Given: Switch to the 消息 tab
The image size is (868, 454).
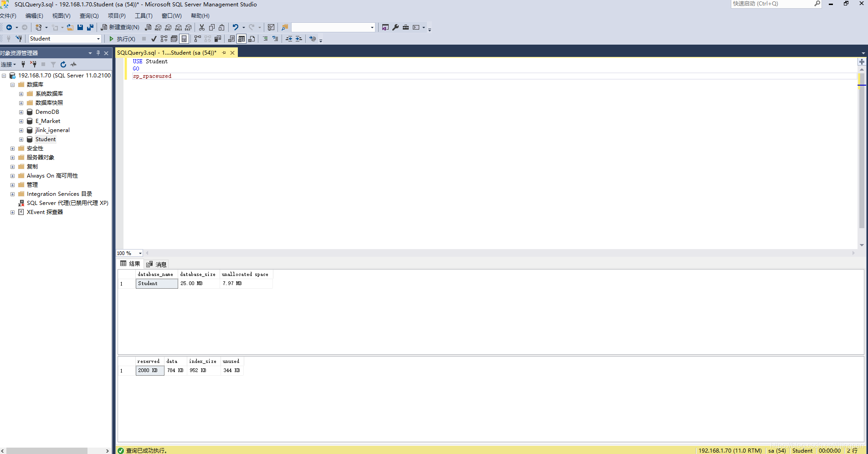Looking at the screenshot, I should pos(156,264).
